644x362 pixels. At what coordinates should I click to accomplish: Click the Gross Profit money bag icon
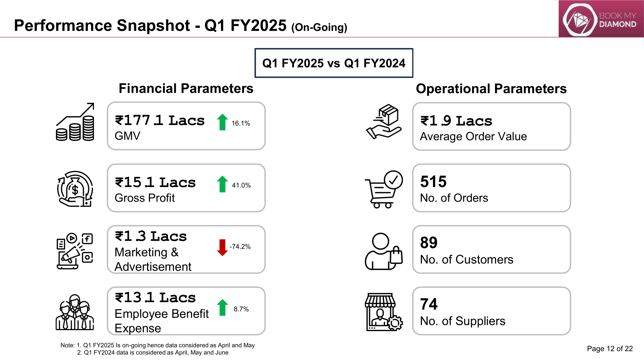pos(75,189)
